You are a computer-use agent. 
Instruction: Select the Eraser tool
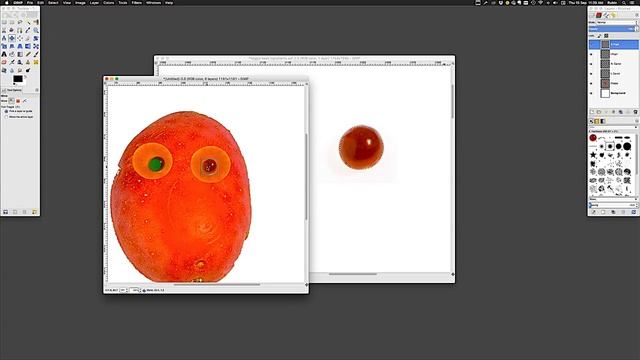(4, 62)
